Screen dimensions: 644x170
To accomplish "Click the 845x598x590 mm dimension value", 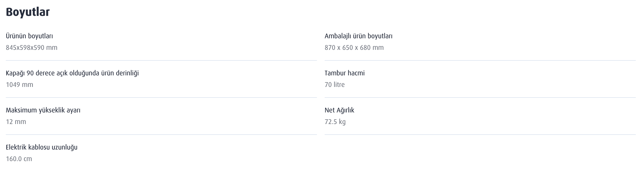I will (x=31, y=48).
